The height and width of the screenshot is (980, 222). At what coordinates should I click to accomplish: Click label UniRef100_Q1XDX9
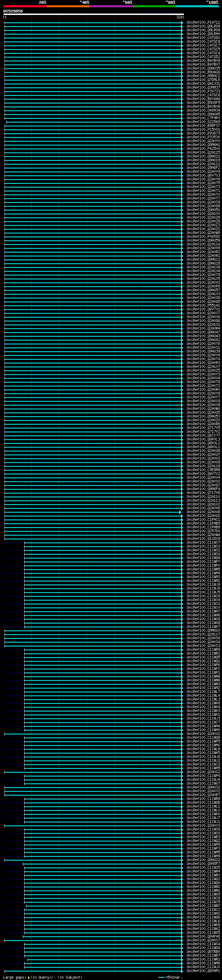203,539
